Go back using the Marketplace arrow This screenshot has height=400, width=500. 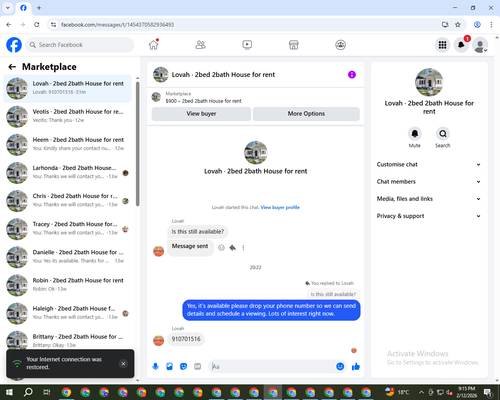pyautogui.click(x=12, y=67)
